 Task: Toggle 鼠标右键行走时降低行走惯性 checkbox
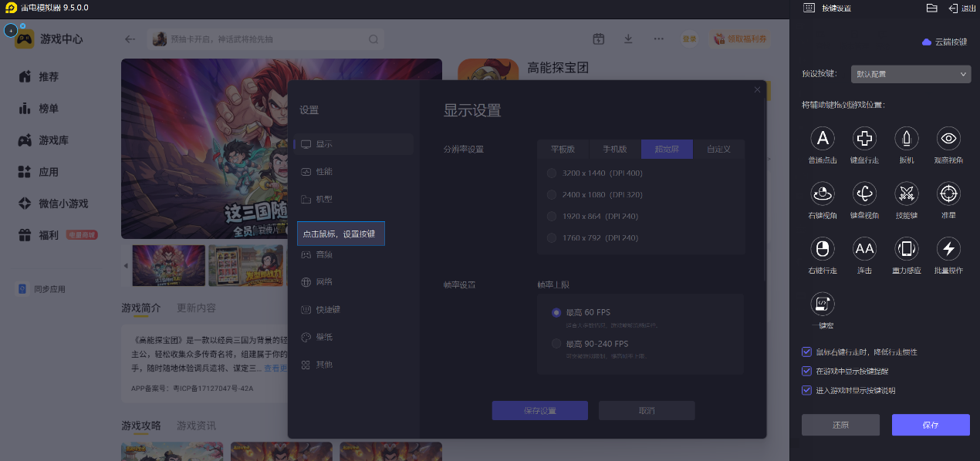tap(806, 352)
